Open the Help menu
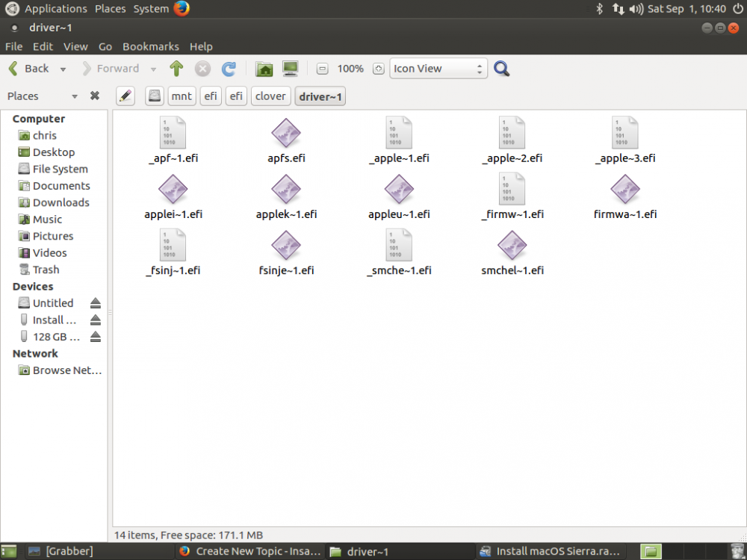This screenshot has height=560, width=747. 201,46
